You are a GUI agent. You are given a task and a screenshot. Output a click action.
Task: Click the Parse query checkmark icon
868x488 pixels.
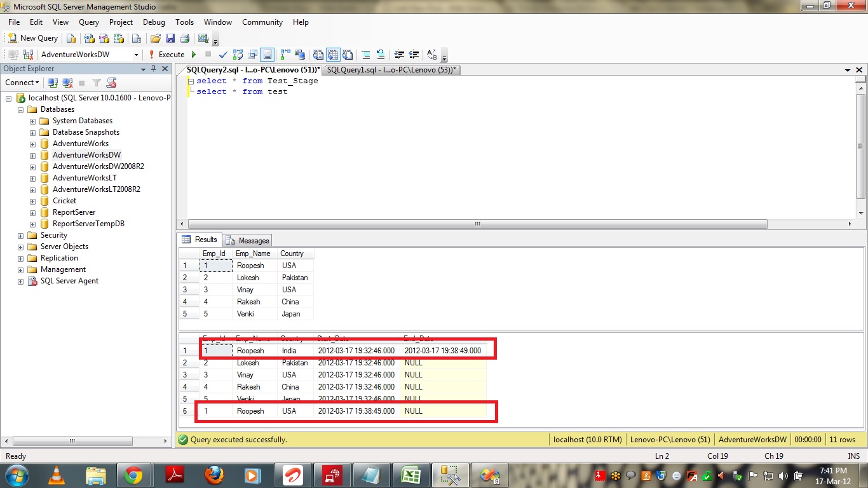point(223,55)
